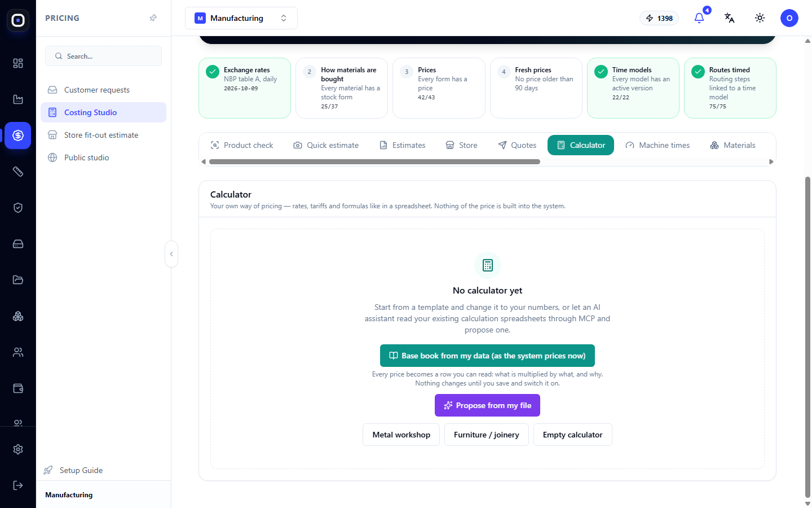Click the right arrow of the tab scrollbar
The width and height of the screenshot is (812, 508).
pyautogui.click(x=771, y=162)
